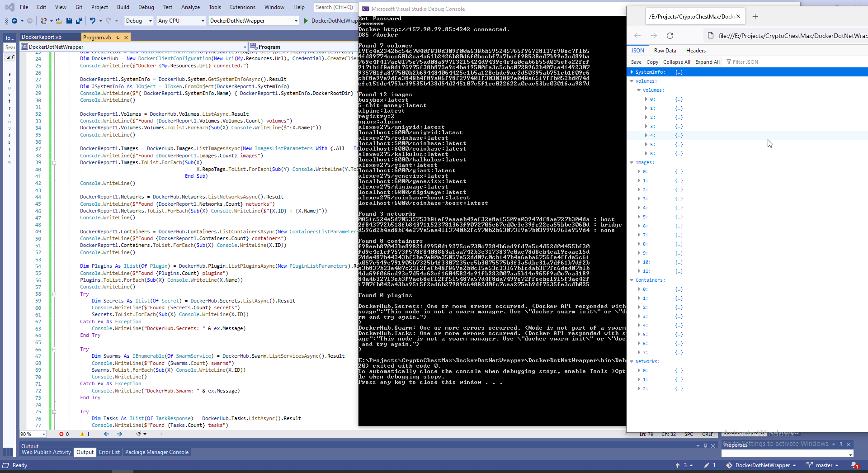
Task: Expand the SystemInfo node in JSON viewer
Action: pos(632,72)
